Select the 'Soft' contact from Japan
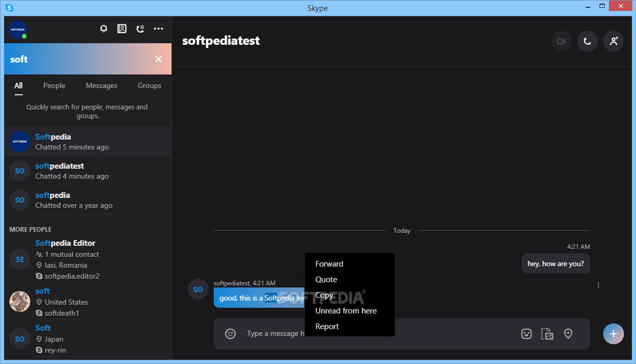Screen dimensions: 636x364 tap(88, 338)
